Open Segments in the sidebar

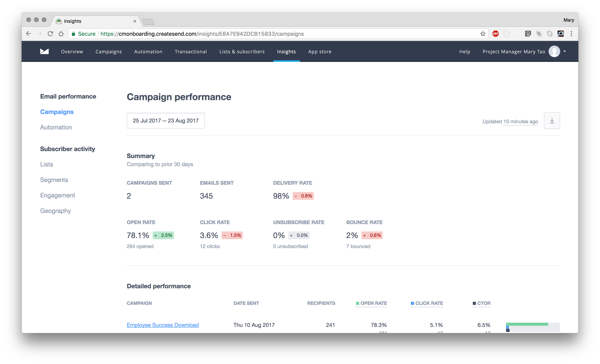tap(54, 180)
